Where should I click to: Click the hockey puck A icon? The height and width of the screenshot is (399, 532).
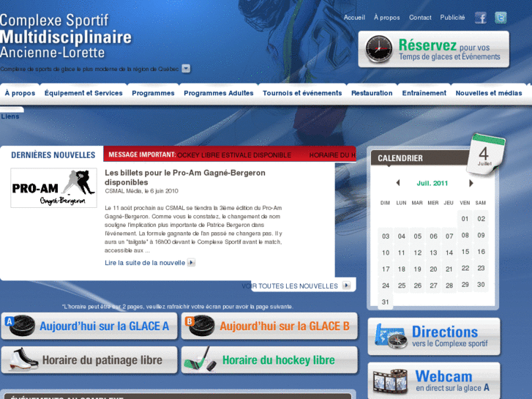[x=20, y=326]
